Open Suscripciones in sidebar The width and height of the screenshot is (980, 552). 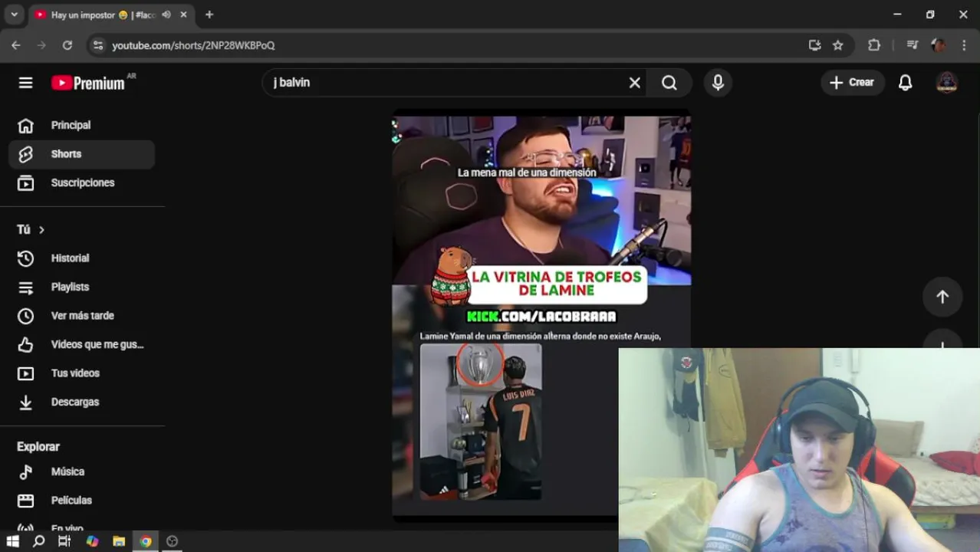pos(82,182)
